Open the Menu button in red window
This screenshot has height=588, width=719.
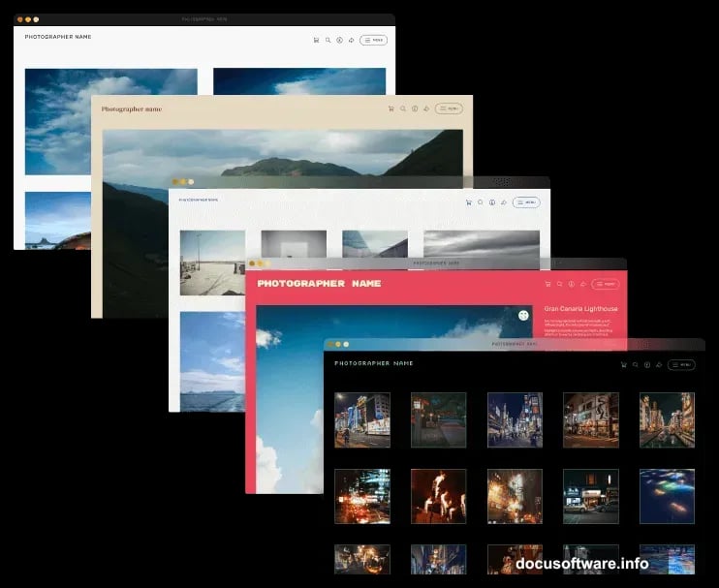coord(606,284)
